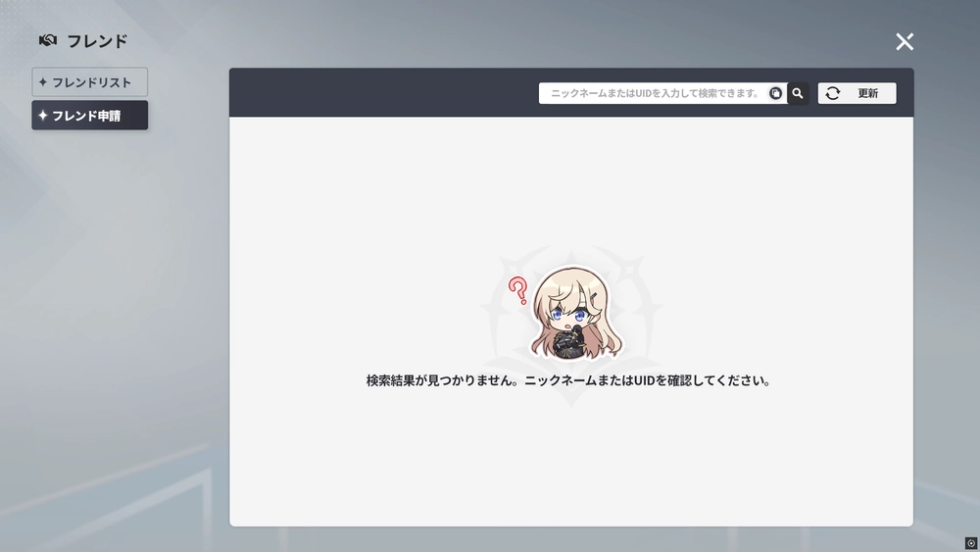Select the フレンド申請 tab

[x=90, y=115]
